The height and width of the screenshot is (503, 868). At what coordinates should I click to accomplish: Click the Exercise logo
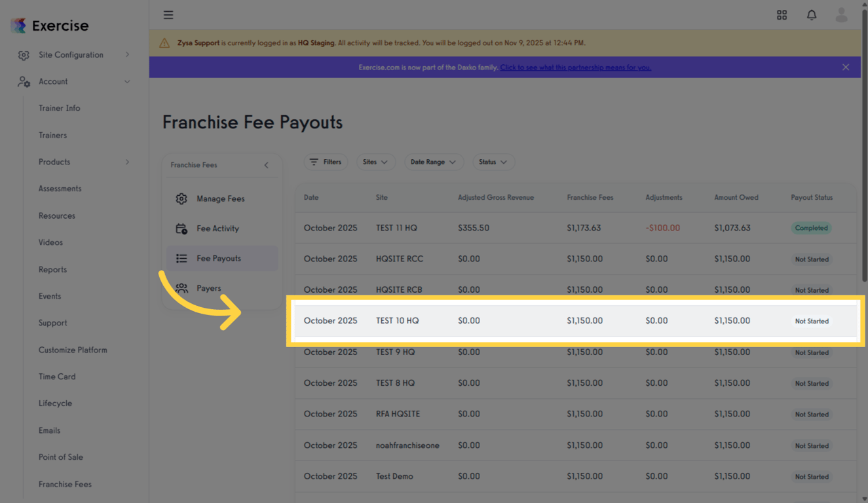(49, 26)
